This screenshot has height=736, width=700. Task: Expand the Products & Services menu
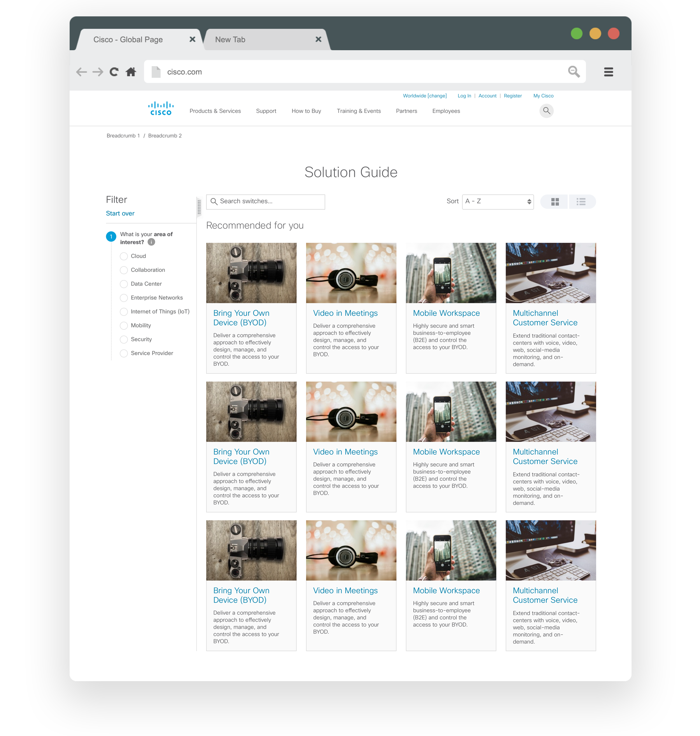click(215, 111)
